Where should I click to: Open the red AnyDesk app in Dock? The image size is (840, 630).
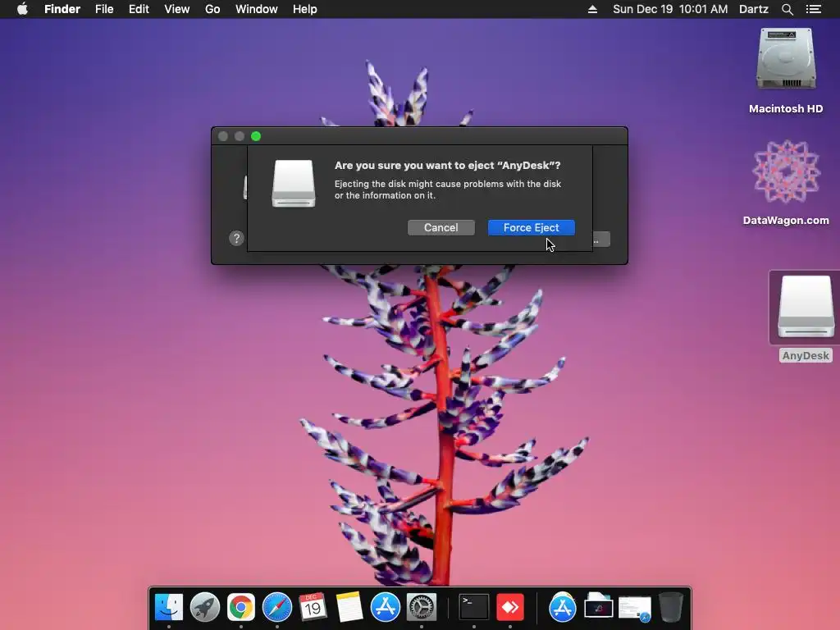[x=510, y=608]
